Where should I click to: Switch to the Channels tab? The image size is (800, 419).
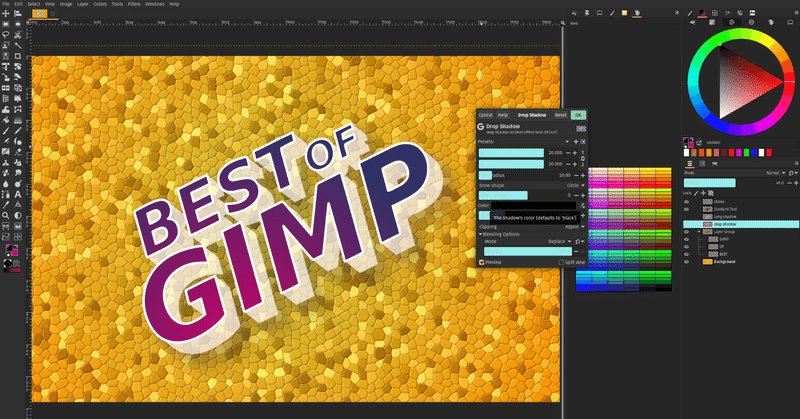point(702,163)
